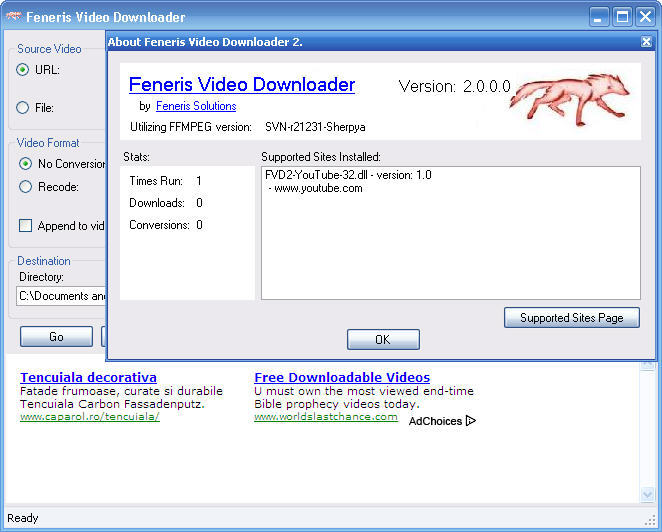This screenshot has width=662, height=532.
Task: Click the Ready status bar text
Action: point(23,518)
